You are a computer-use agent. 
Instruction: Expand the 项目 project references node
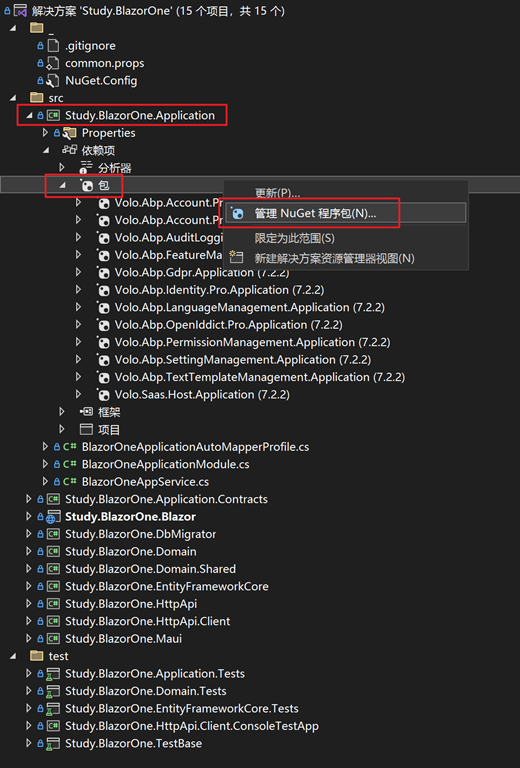[x=62, y=429]
